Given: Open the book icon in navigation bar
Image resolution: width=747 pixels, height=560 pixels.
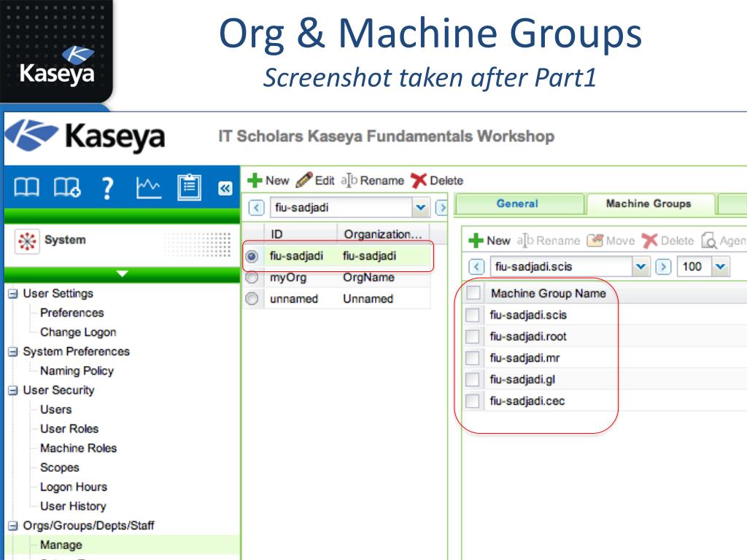Looking at the screenshot, I should click(x=27, y=187).
